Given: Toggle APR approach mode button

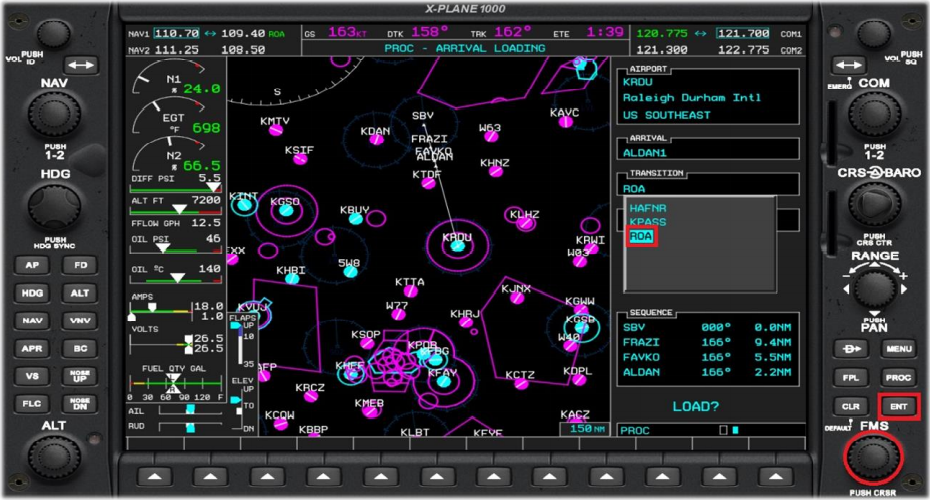Looking at the screenshot, I should pyautogui.click(x=32, y=348).
